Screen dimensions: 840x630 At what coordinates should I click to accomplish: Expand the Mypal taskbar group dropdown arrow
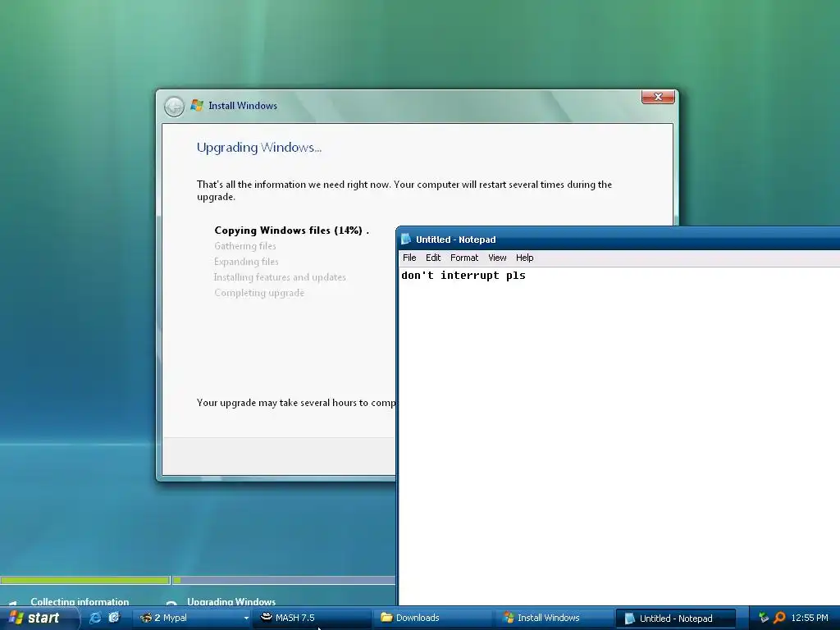pyautogui.click(x=246, y=619)
